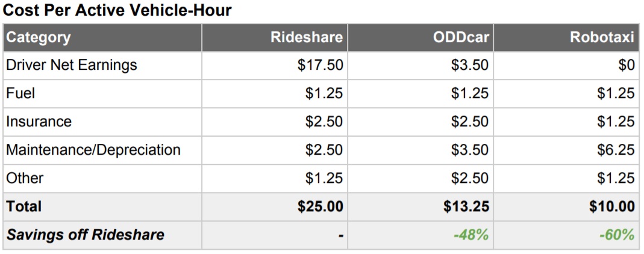
Task: Click the Robotaxi $0 driver earnings cell
Action: [x=627, y=65]
